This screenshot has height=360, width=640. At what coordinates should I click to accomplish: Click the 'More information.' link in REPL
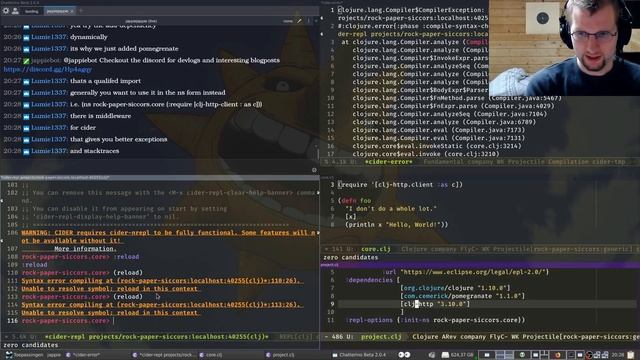coord(85,249)
